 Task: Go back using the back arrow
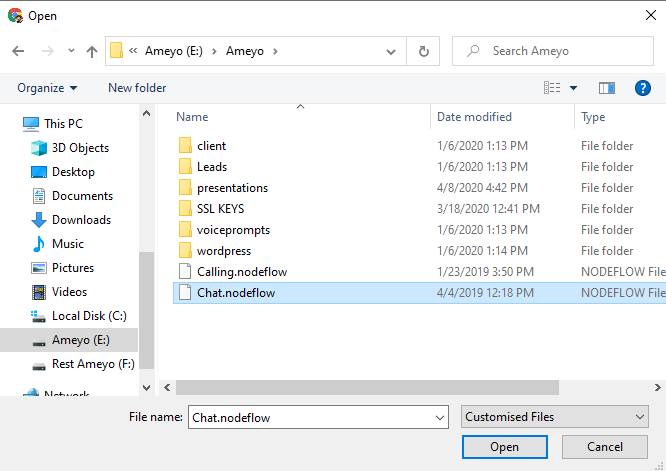click(18, 51)
